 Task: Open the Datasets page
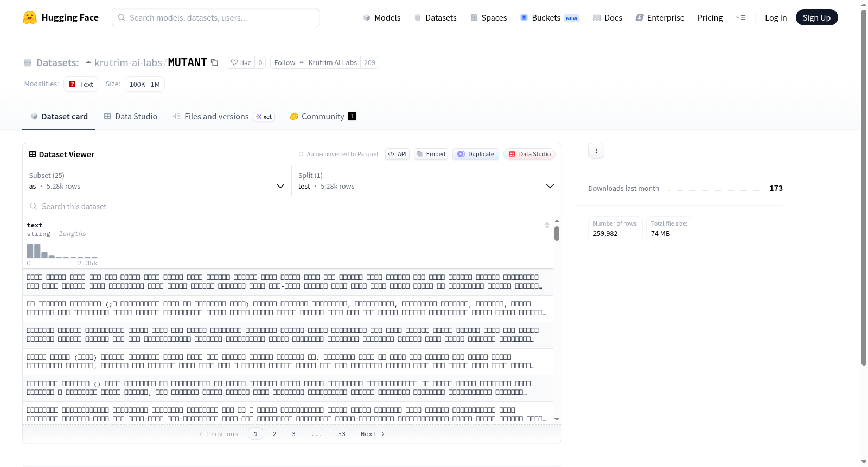pos(435,17)
